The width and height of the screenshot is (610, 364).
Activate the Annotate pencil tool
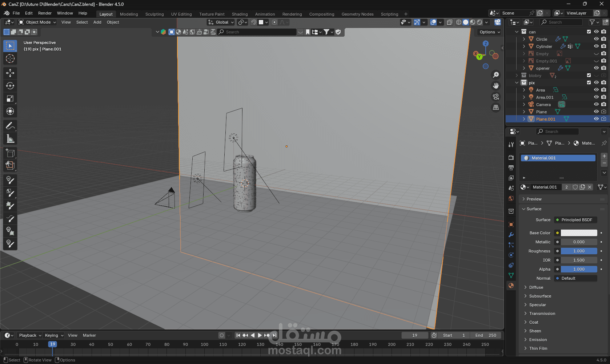click(10, 126)
